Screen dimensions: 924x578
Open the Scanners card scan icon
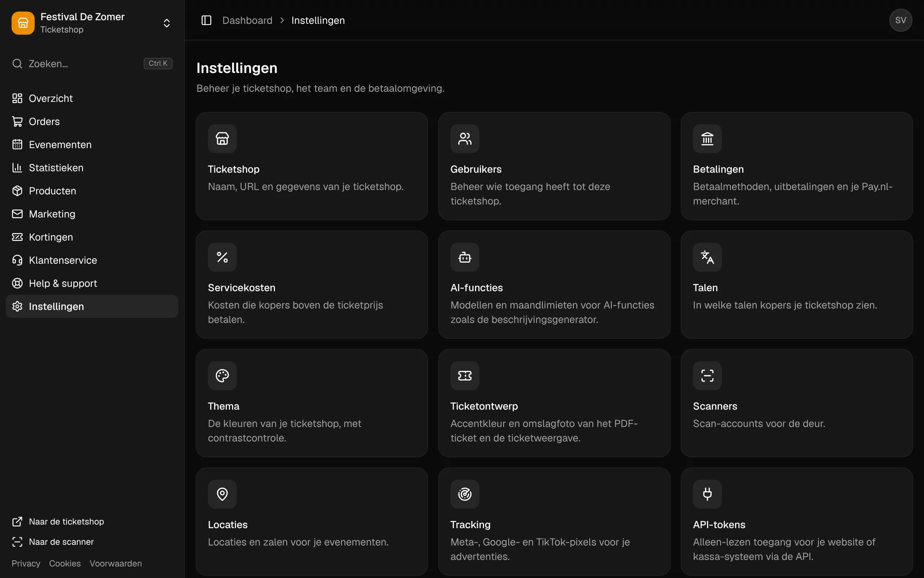707,376
